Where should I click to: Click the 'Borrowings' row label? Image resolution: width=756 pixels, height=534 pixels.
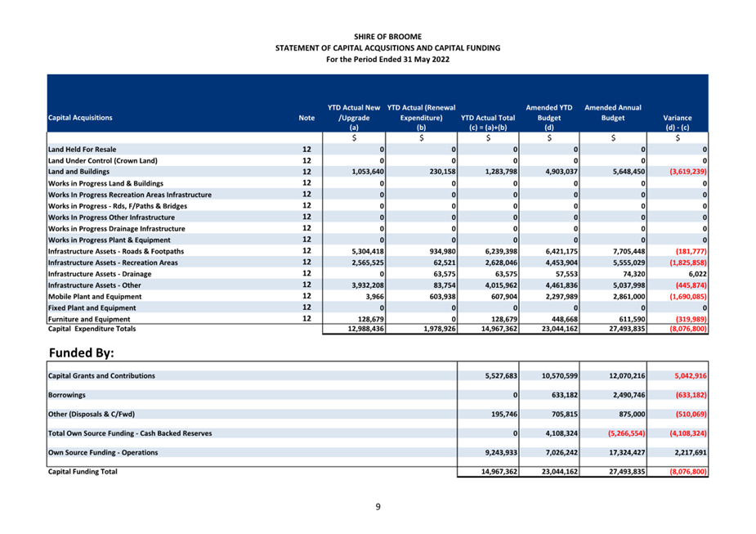tap(66, 395)
